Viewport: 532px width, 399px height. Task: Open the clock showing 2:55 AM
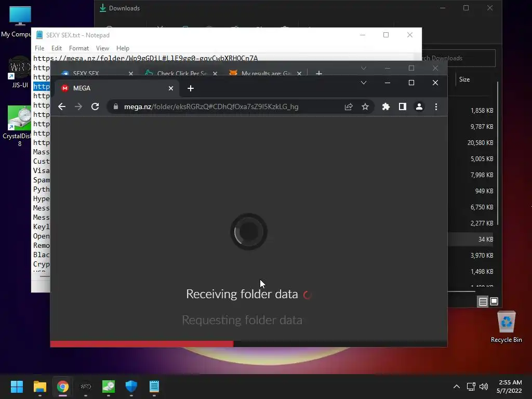(509, 387)
